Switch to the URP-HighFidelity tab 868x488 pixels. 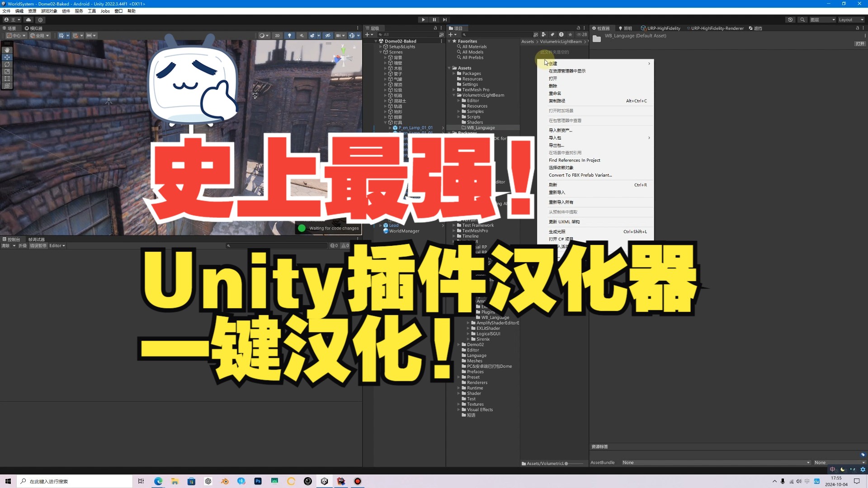tap(660, 28)
